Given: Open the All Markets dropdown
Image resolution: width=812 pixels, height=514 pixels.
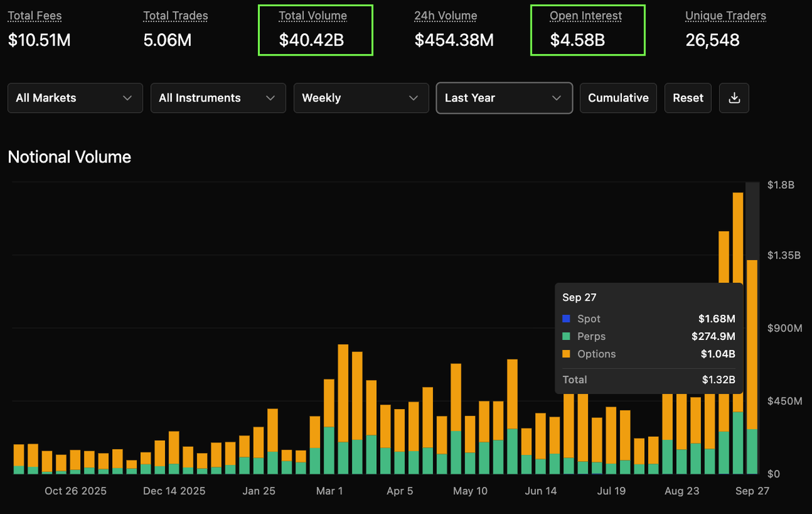Looking at the screenshot, I should (x=75, y=98).
